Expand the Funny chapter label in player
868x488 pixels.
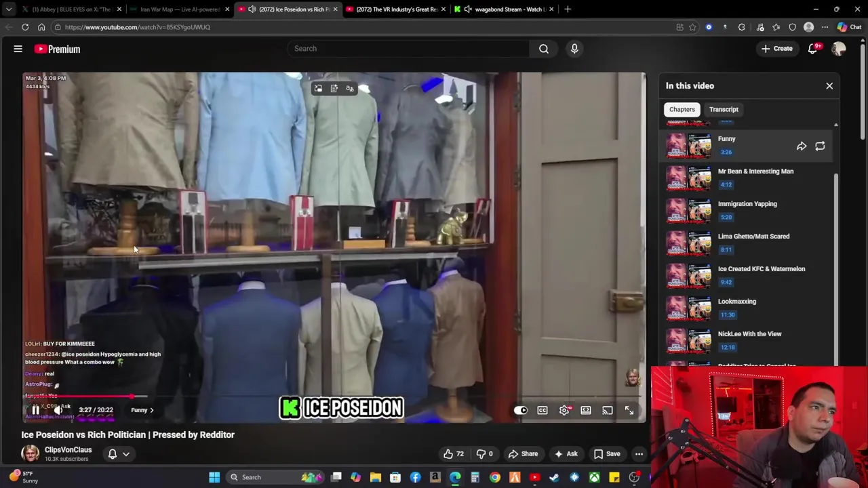pos(142,410)
